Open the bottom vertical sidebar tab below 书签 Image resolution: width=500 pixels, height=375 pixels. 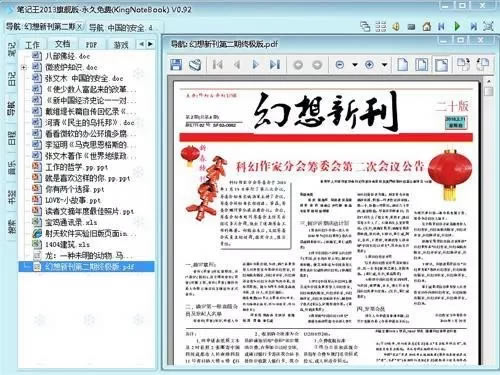click(12, 226)
